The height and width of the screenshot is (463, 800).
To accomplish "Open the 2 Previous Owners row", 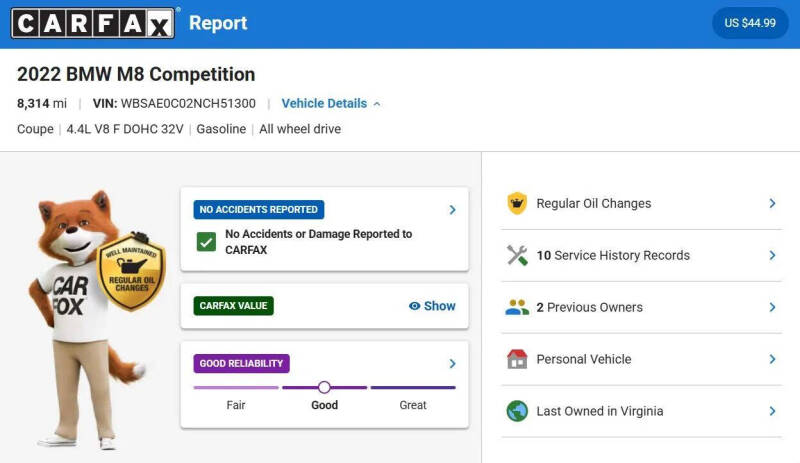I will point(641,307).
